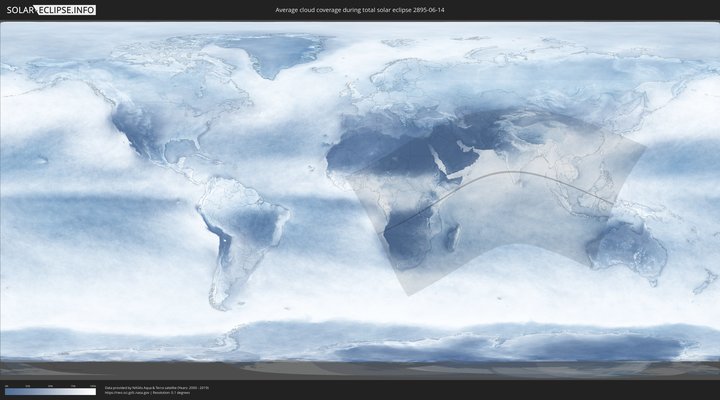Screen dimensions: 720x400
Task: Click the shaded partial eclipse region over the Indian Ocean
Action: click(x=520, y=230)
